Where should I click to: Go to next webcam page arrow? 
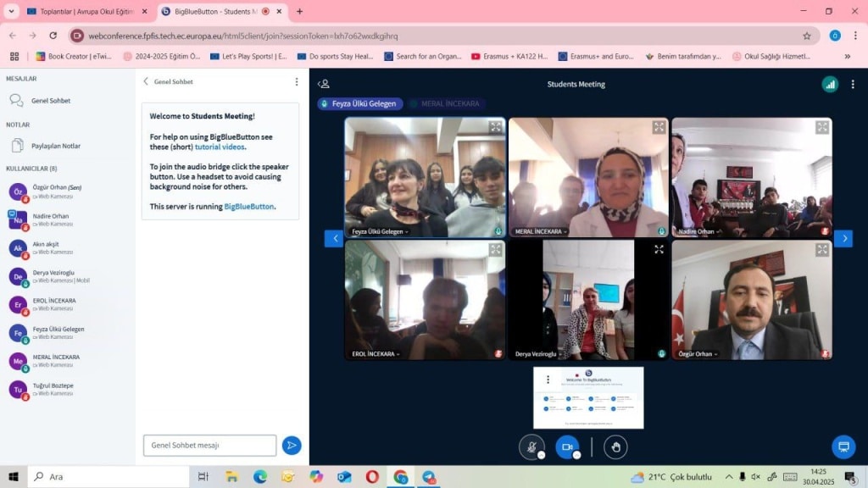[x=843, y=239]
